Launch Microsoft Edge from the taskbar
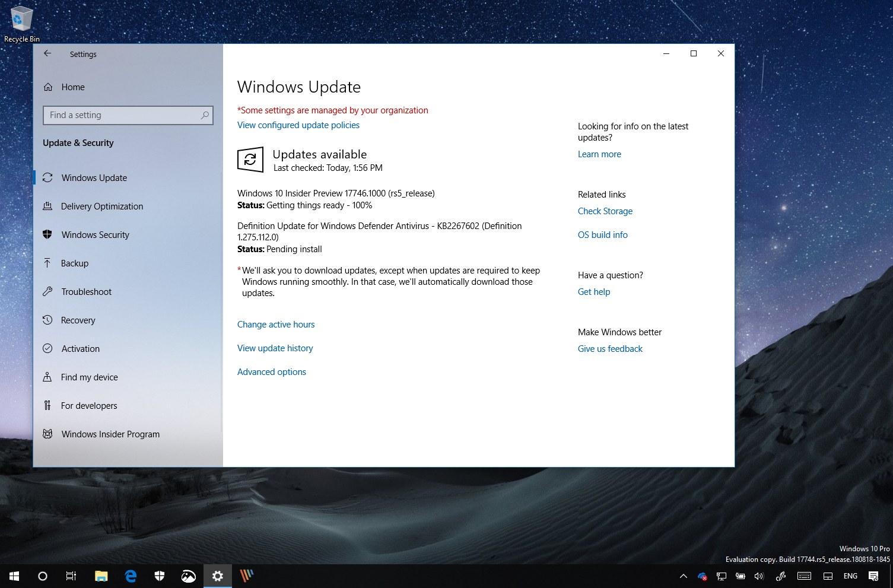 tap(130, 576)
